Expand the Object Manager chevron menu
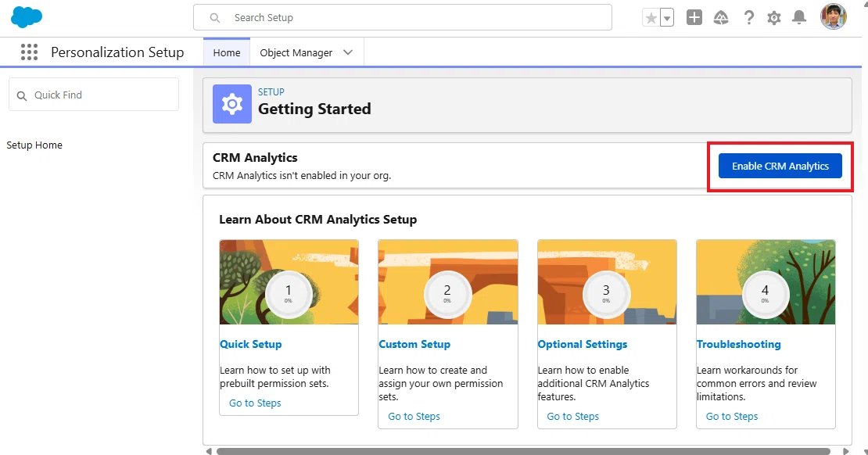 [348, 52]
